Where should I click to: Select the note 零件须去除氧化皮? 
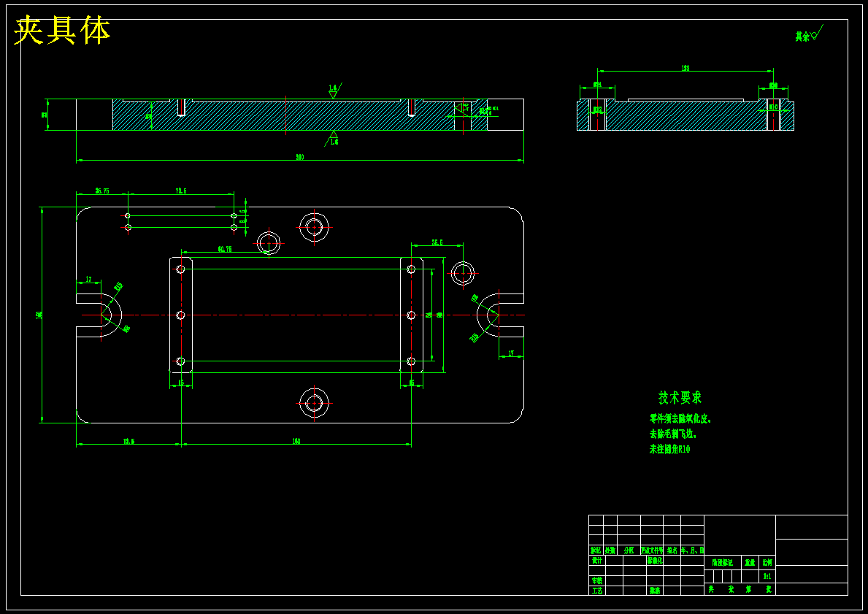[680, 419]
